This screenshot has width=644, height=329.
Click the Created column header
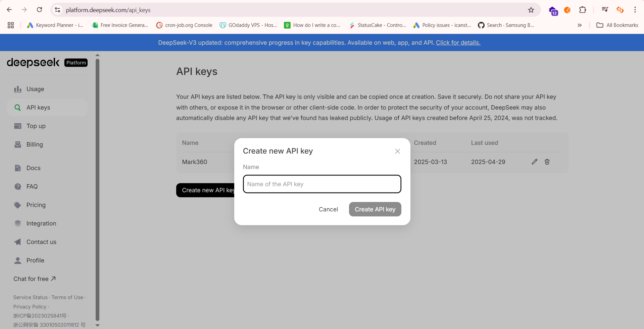tap(425, 143)
